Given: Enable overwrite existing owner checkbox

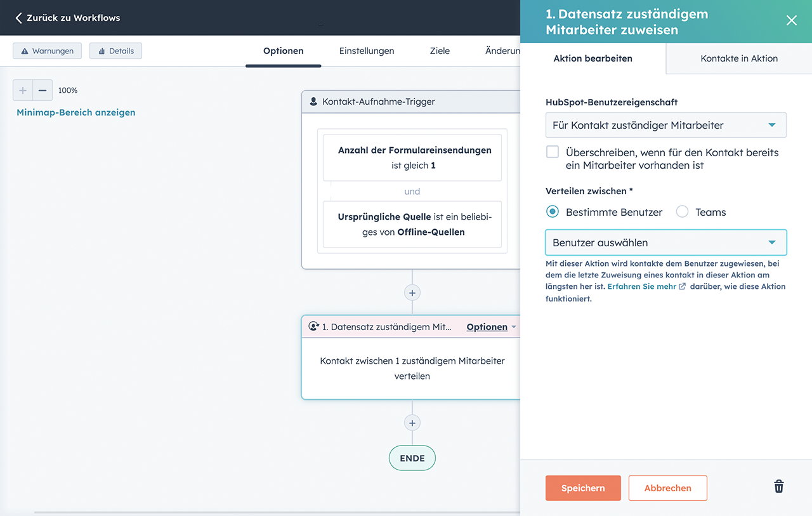Looking at the screenshot, I should click(553, 152).
